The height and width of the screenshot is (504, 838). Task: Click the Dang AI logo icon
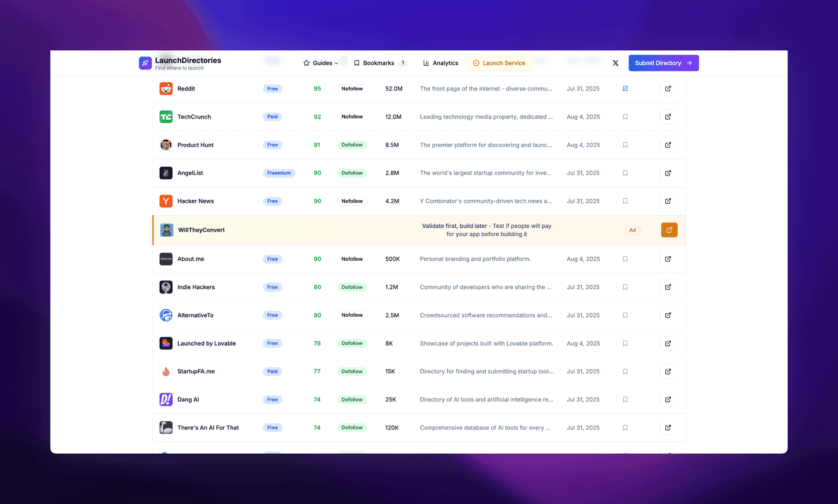click(x=166, y=399)
